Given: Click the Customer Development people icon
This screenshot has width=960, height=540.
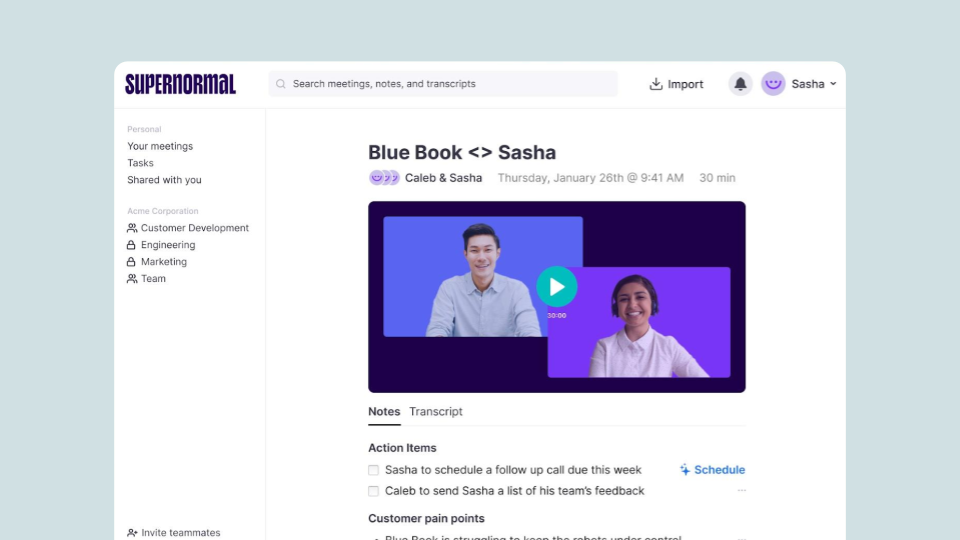Looking at the screenshot, I should tap(132, 228).
